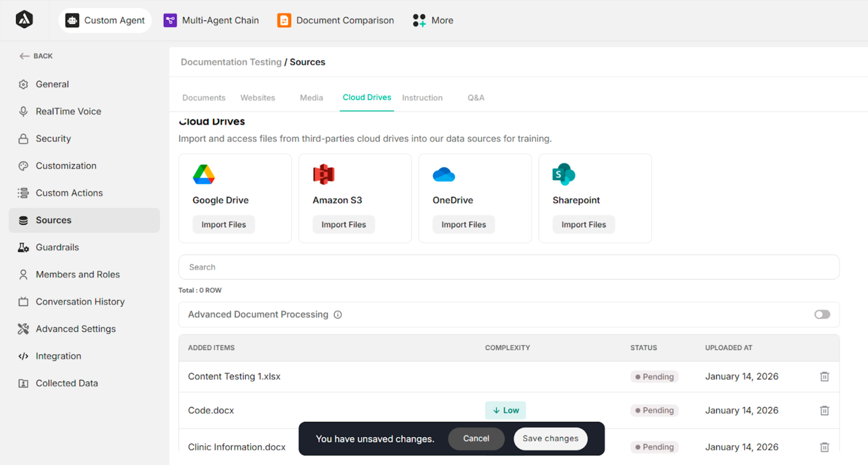Screen dimensions: 868x465
Task: Switch to the Websites tab
Action: (258, 98)
